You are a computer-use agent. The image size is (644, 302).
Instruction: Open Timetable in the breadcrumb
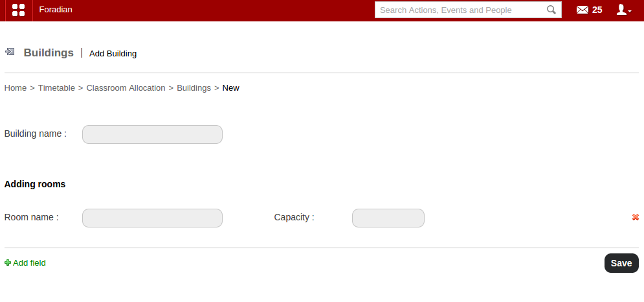coord(56,88)
